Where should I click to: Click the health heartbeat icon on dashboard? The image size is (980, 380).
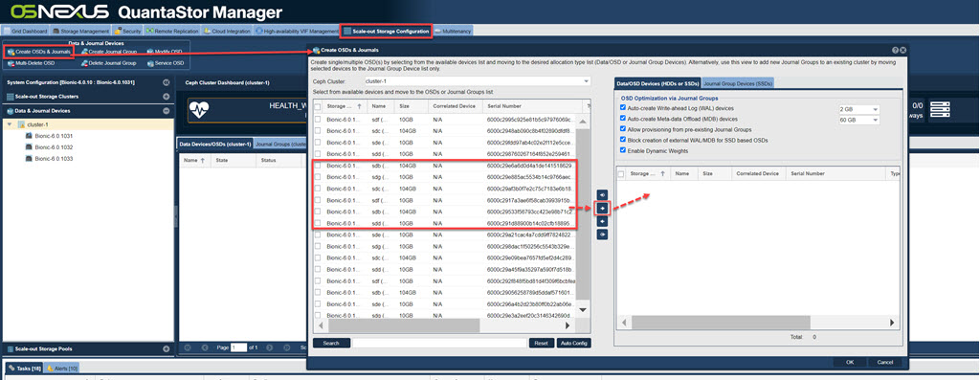pos(199,110)
